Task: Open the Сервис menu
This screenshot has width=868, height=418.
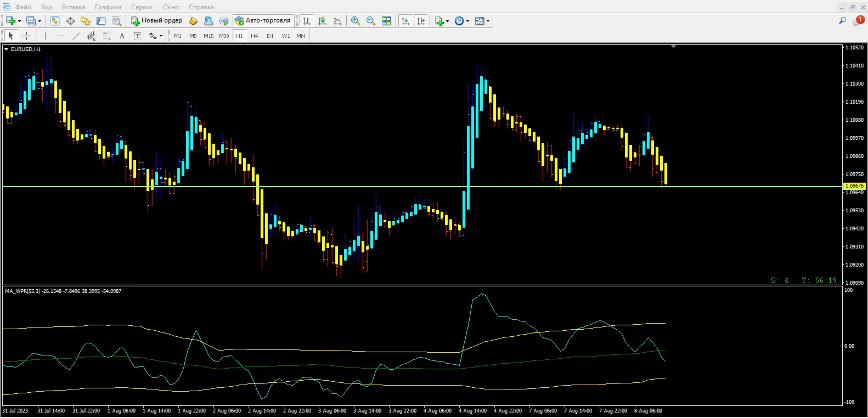Action: 142,7
